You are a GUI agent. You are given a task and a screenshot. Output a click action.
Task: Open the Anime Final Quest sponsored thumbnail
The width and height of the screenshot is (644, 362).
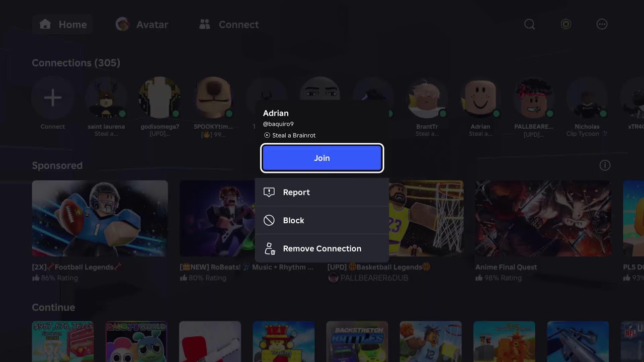click(x=543, y=218)
